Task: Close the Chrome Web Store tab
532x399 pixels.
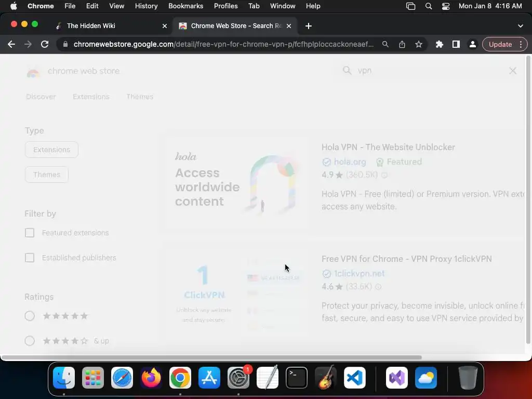Action: (x=289, y=26)
